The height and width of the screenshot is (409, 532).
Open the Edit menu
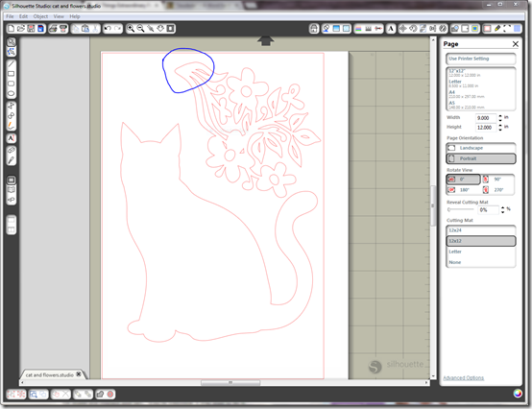click(x=23, y=16)
